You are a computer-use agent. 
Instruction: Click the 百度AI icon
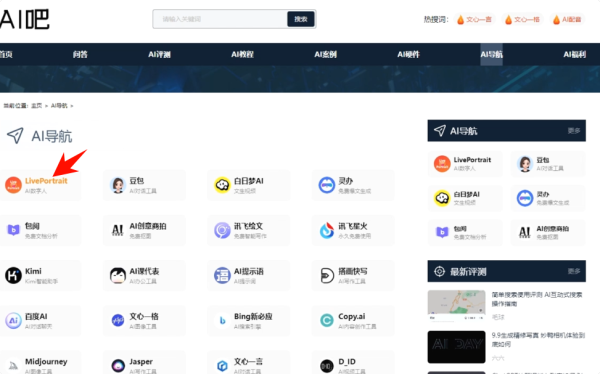coord(13,320)
